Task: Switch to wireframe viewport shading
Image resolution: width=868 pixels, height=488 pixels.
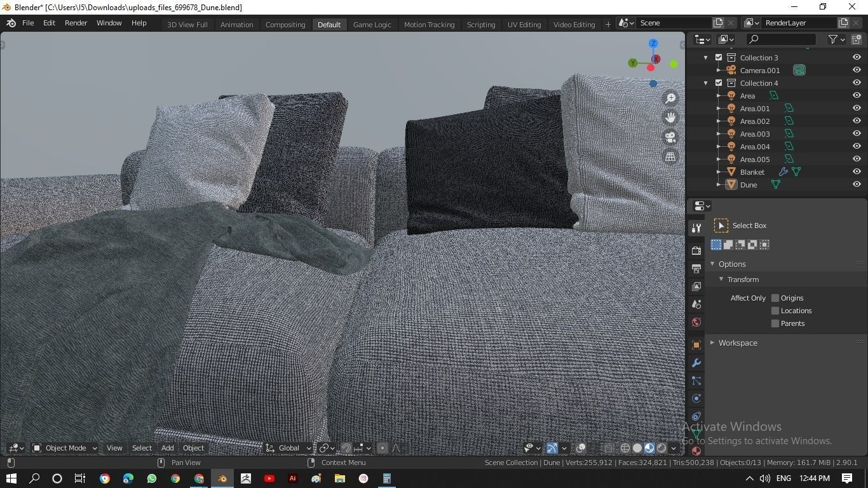Action: [625, 448]
